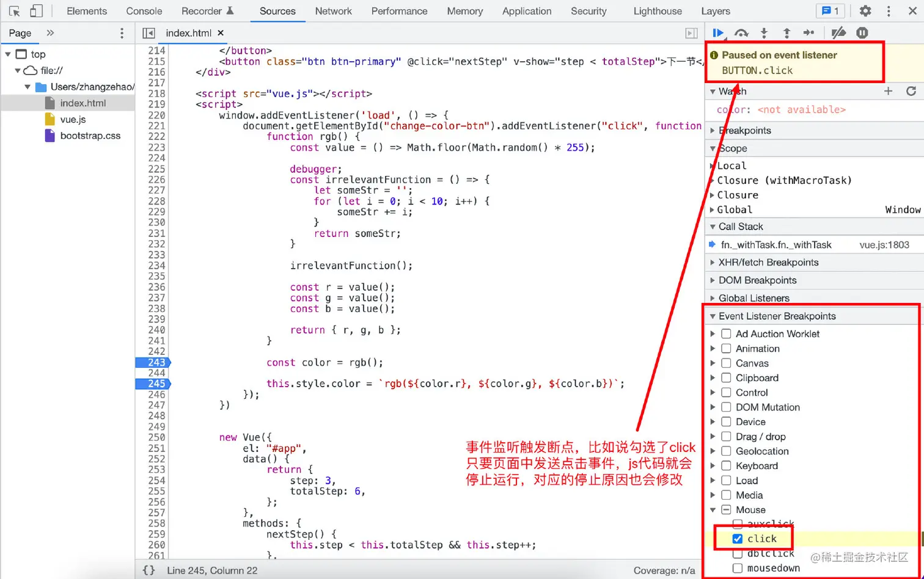Enable the DOM Mutation checkbox
Viewport: 924px width, 579px height.
pos(726,407)
